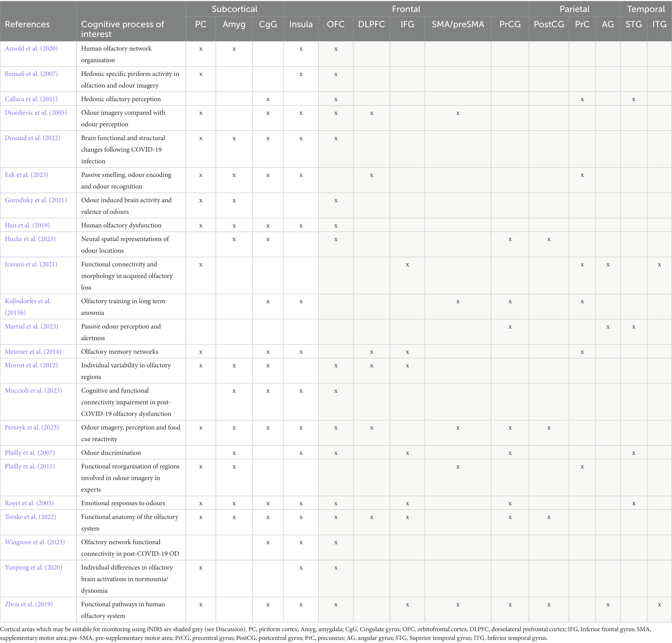Click the x under DLPFC in Eek row
Screen dimensions: 672x643
point(371,175)
